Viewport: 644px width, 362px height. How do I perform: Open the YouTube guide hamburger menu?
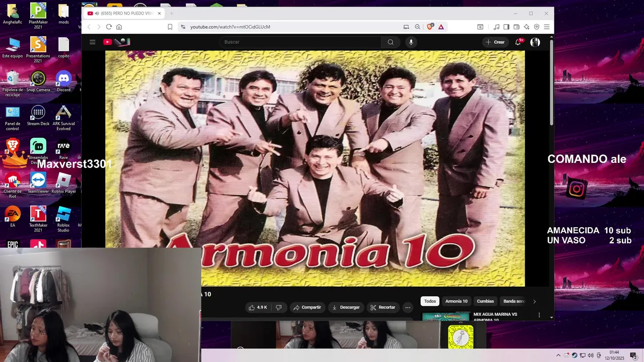click(x=93, y=42)
